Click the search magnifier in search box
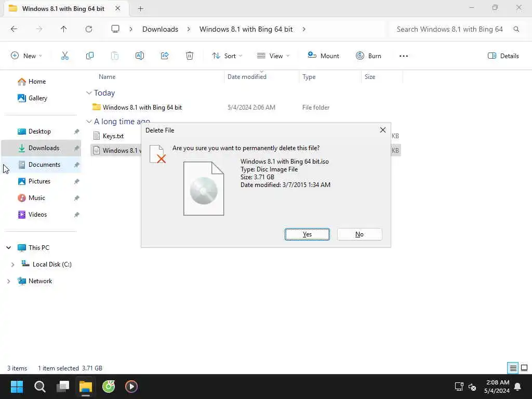The image size is (532, 399). pyautogui.click(x=516, y=29)
